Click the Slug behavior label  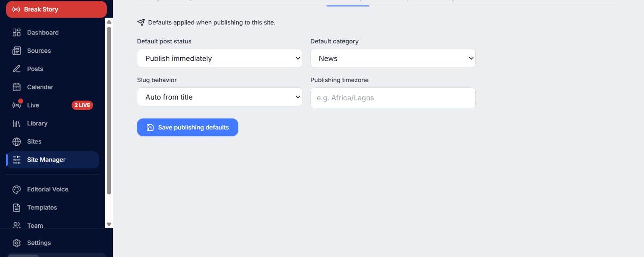157,80
